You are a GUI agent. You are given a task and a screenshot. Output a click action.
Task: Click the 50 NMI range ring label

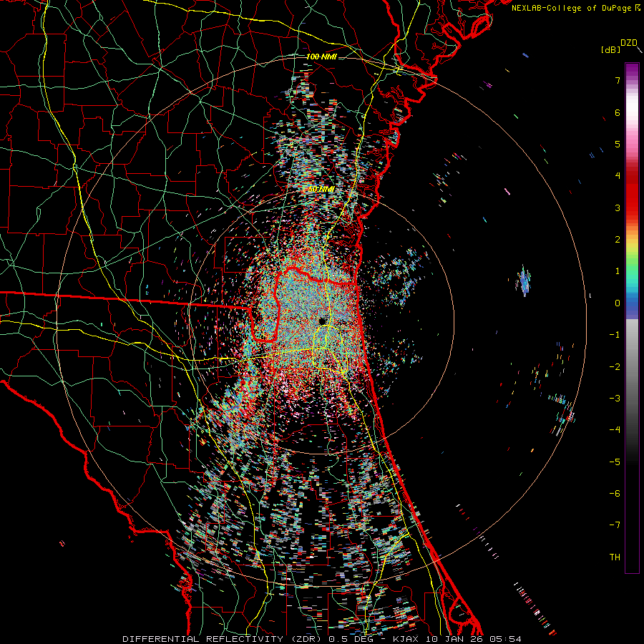click(321, 189)
